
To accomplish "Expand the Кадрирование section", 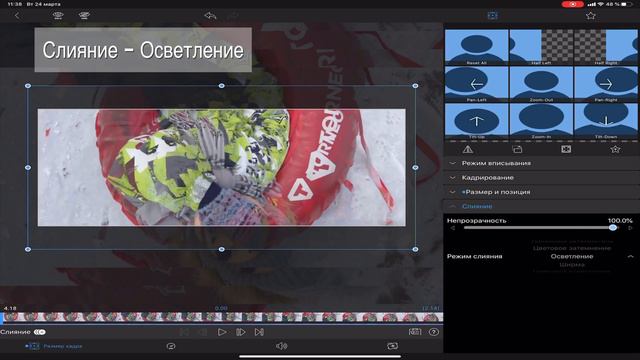I will [x=541, y=178].
